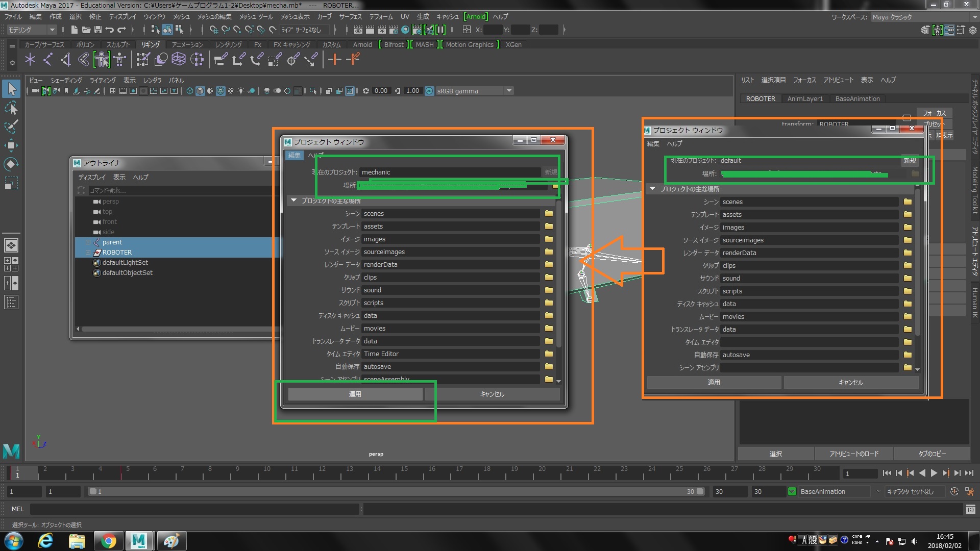
Task: Click the タブのコピー button
Action: (932, 454)
